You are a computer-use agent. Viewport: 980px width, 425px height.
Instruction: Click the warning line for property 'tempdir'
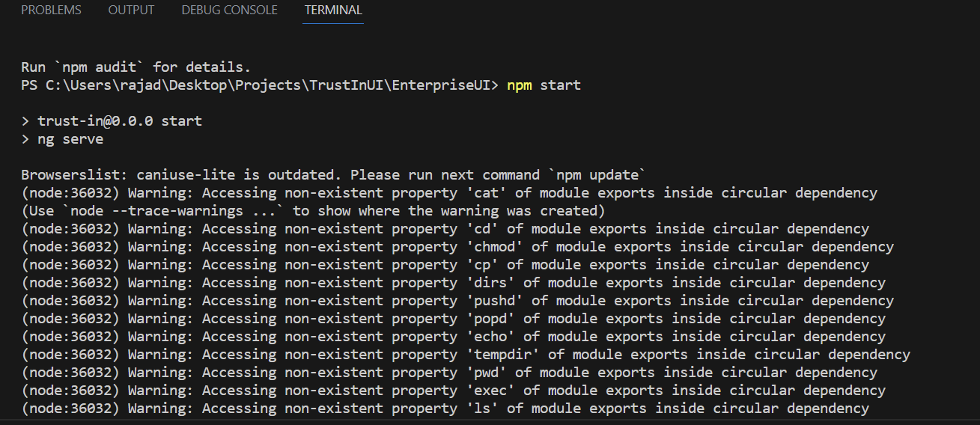[x=465, y=355]
